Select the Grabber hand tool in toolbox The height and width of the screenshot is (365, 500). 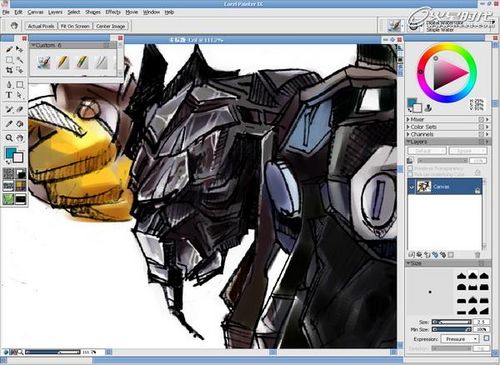(20, 138)
